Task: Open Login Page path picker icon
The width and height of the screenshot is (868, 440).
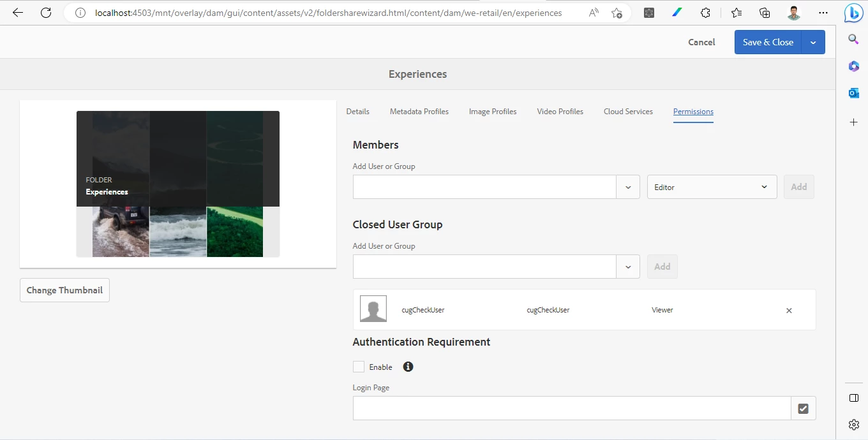Action: coord(804,409)
